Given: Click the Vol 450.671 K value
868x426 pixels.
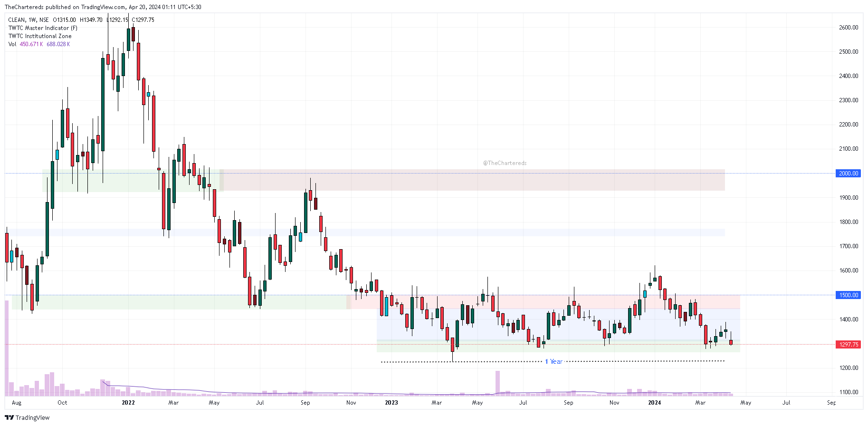Looking at the screenshot, I should (31, 44).
